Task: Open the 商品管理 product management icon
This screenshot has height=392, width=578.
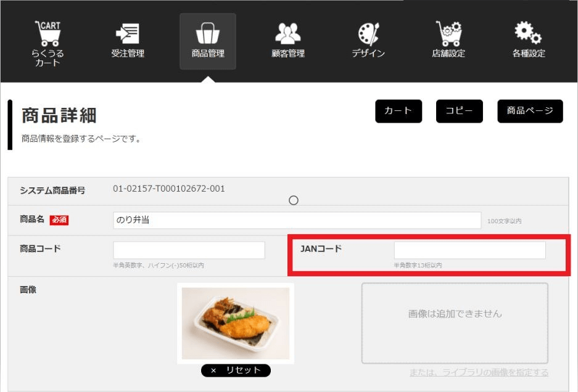Action: [x=207, y=37]
